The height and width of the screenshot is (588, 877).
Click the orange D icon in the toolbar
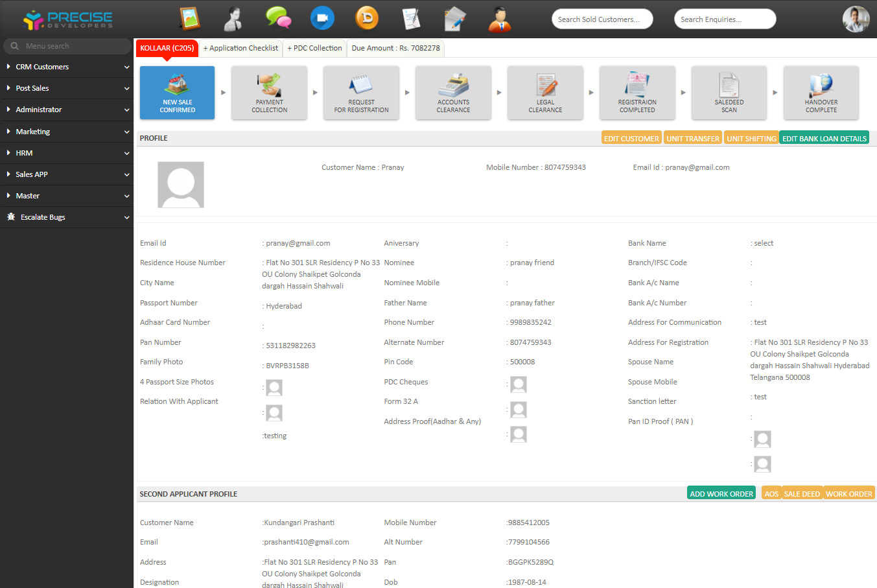366,19
